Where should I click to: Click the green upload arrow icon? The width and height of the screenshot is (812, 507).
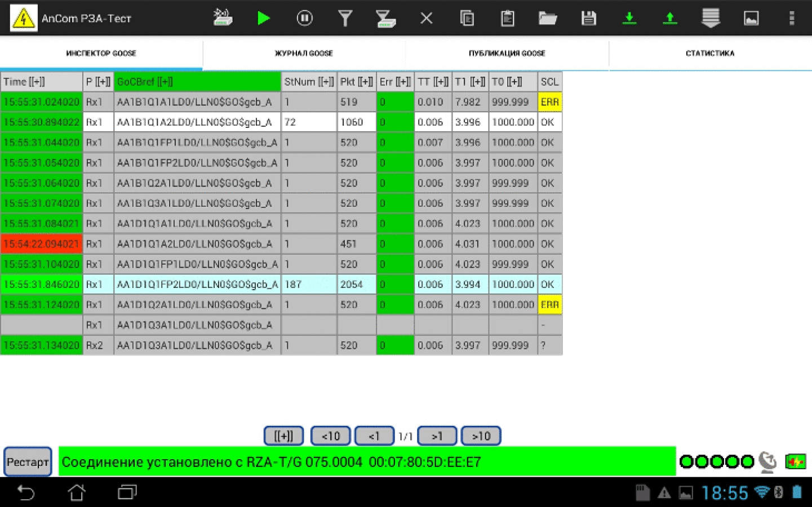(670, 19)
